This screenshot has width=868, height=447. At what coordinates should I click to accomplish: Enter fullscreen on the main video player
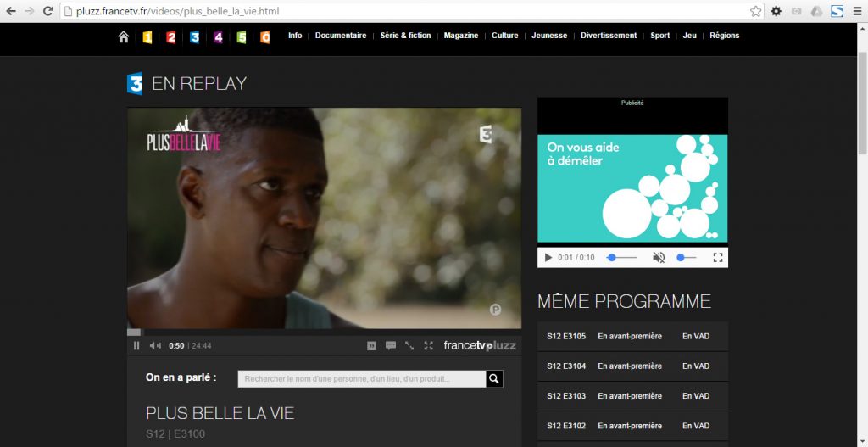(428, 345)
